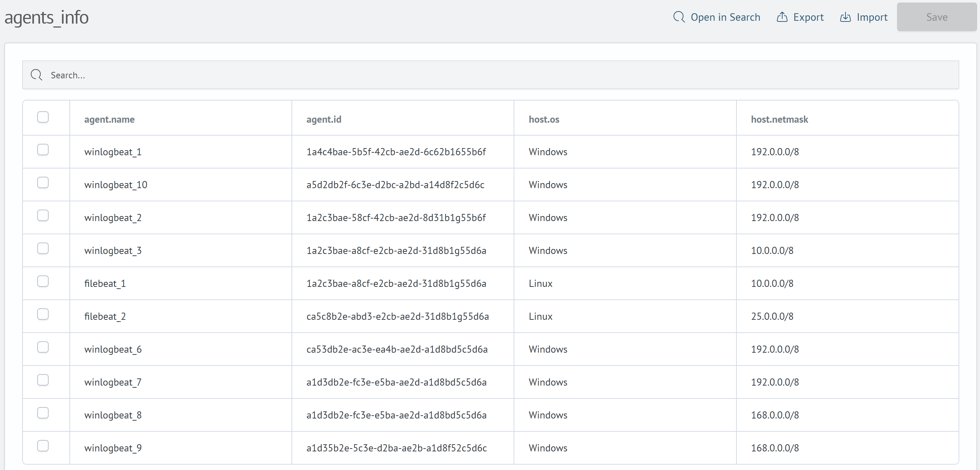Click the host.netmask column header

click(779, 119)
